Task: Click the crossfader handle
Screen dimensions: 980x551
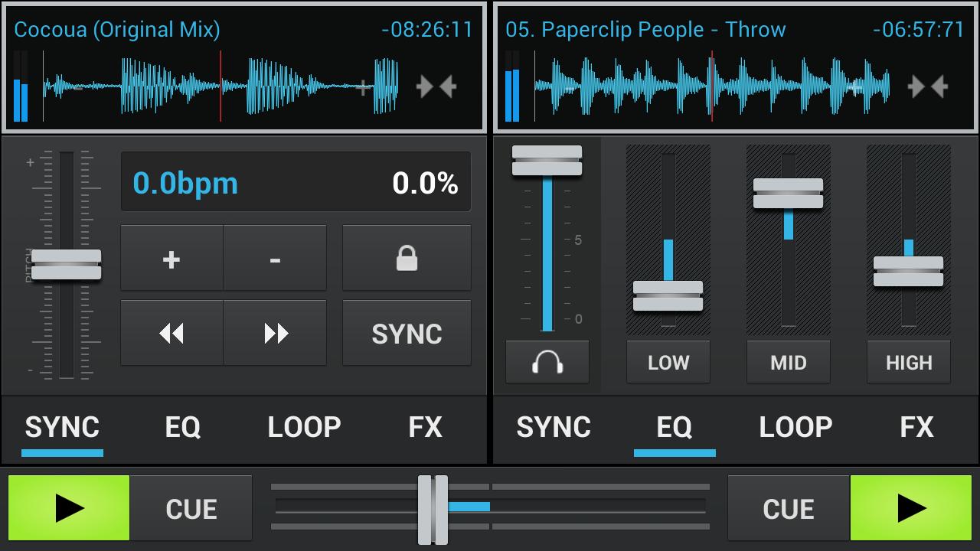Action: click(433, 509)
